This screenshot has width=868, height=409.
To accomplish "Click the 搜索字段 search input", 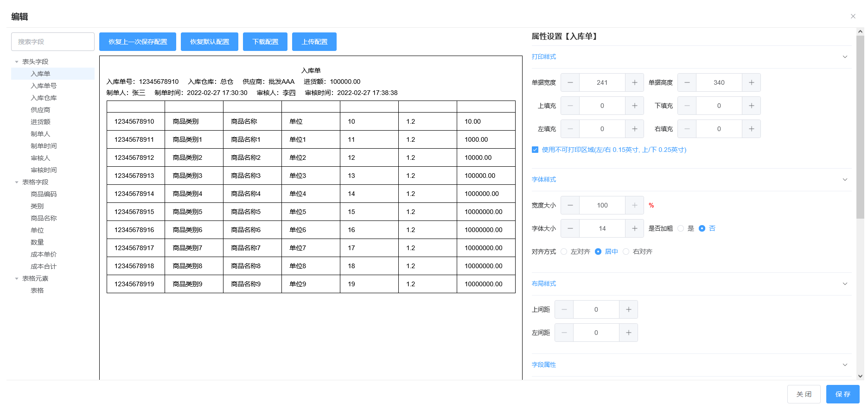I will [x=53, y=42].
